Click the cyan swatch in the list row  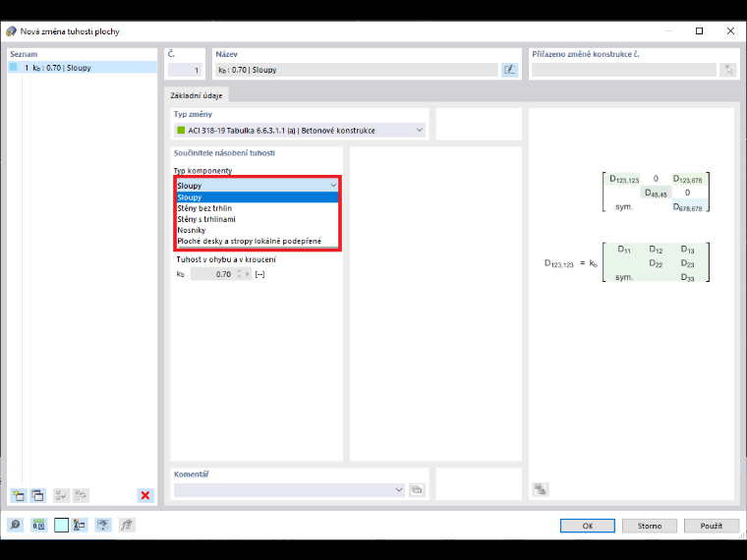[14, 67]
